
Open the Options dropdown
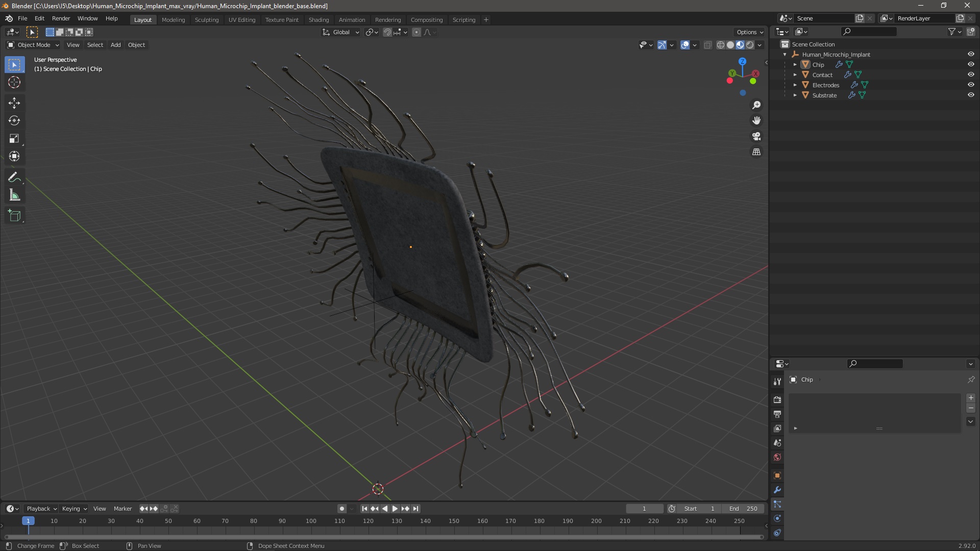tap(749, 32)
